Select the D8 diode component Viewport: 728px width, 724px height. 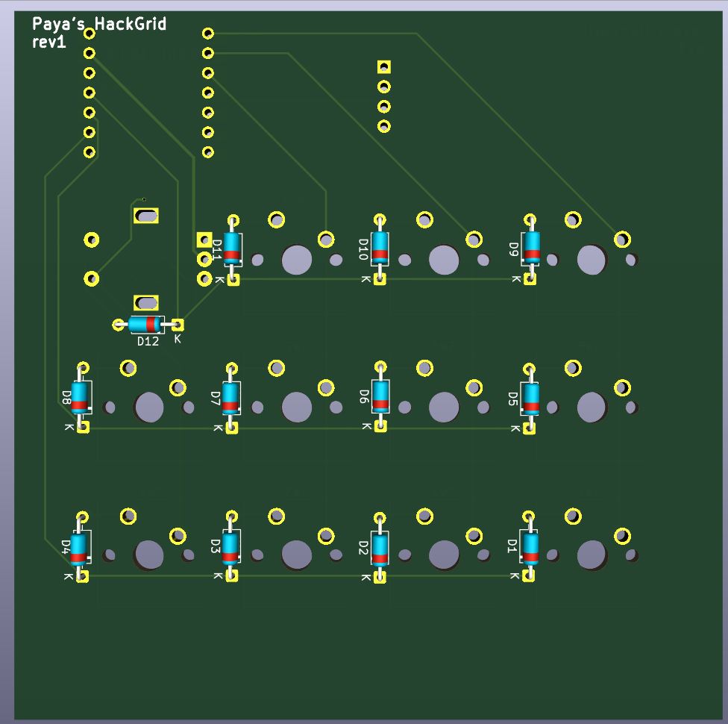[x=81, y=398]
